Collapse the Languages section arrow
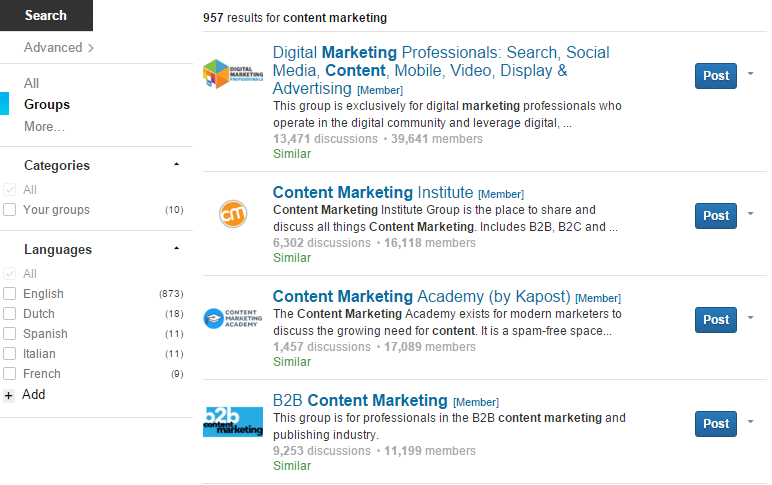The height and width of the screenshot is (485, 772). tap(176, 248)
